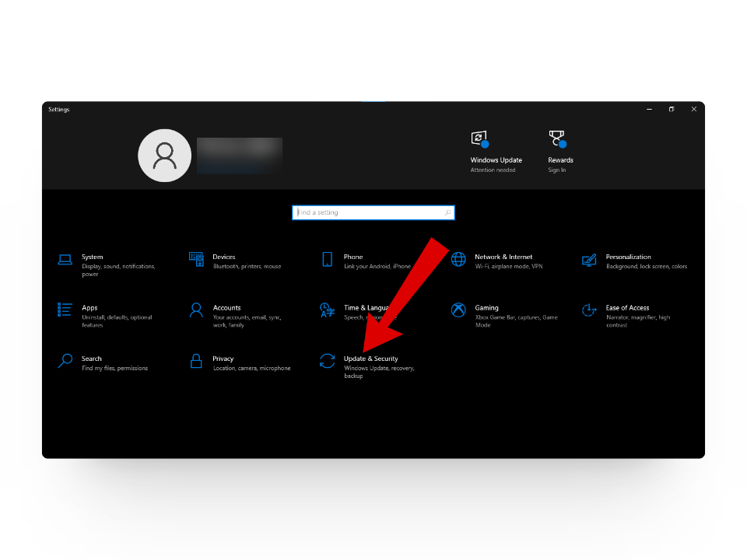
Task: Open the Ease of Access icon
Action: (x=589, y=310)
